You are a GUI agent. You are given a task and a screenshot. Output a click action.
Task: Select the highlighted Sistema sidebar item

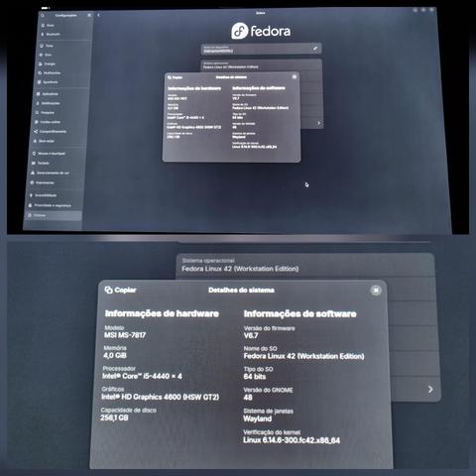tap(54, 215)
